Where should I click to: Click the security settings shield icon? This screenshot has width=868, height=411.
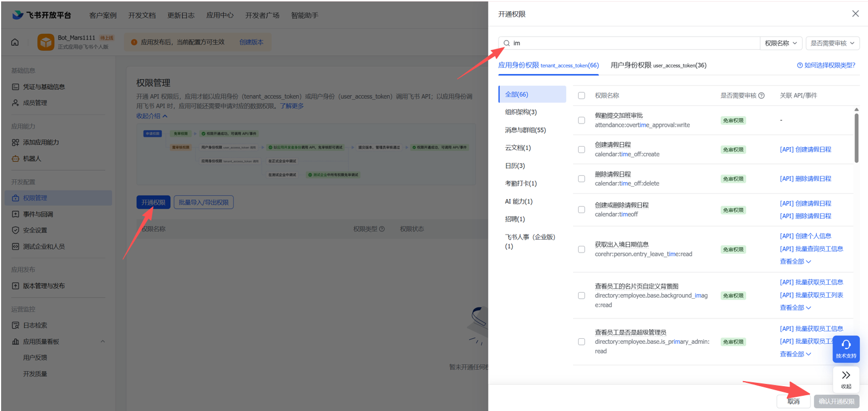click(15, 230)
